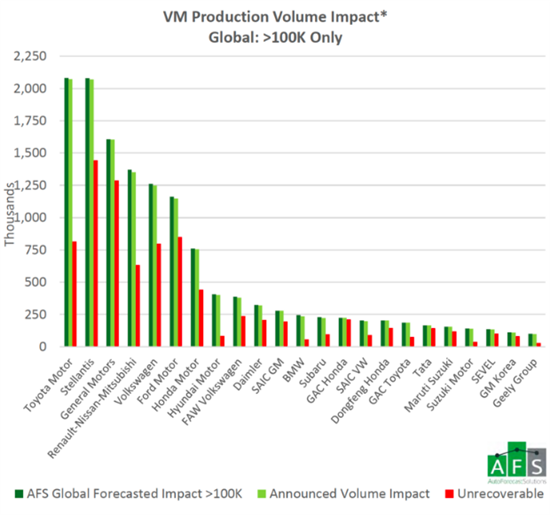Click the 'FAW Volkswagen' axis label
This screenshot has height=515, width=550.
(x=212, y=391)
